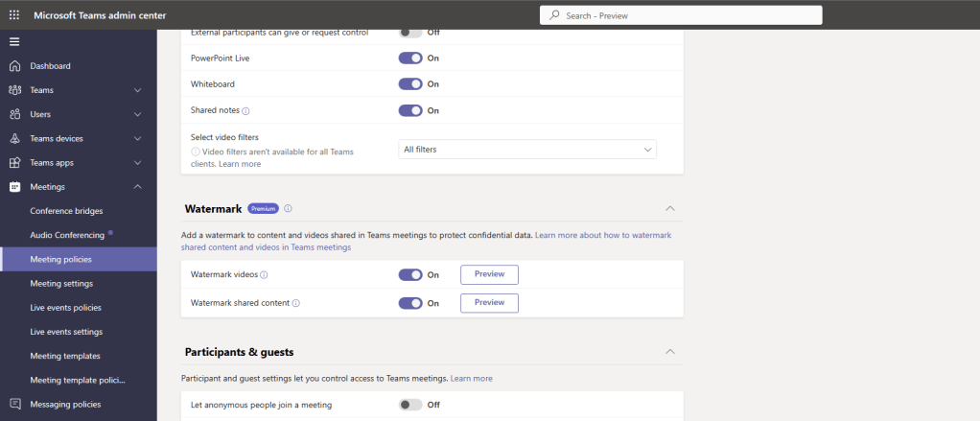Click info icon next to Shared notes

[245, 110]
